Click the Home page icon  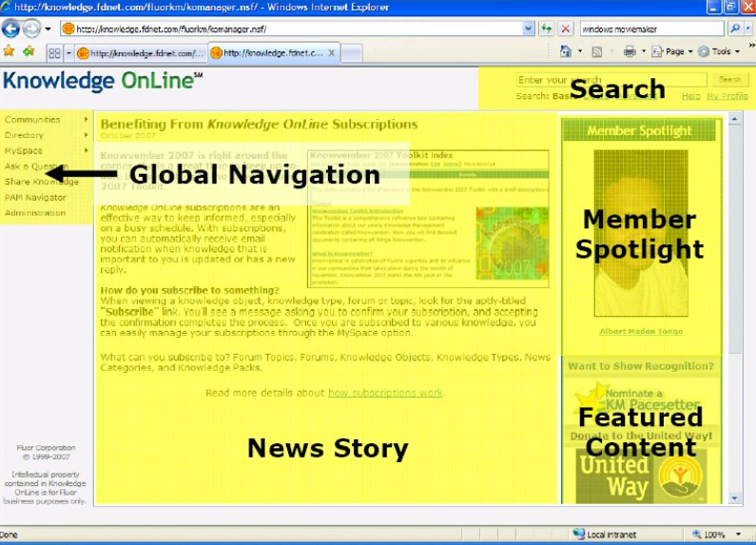[566, 51]
